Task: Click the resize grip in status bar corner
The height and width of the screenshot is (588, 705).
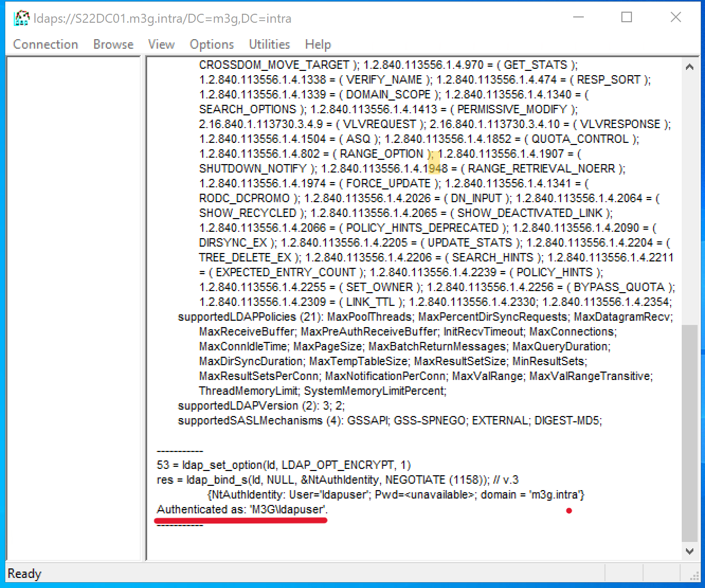Action: 694,576
